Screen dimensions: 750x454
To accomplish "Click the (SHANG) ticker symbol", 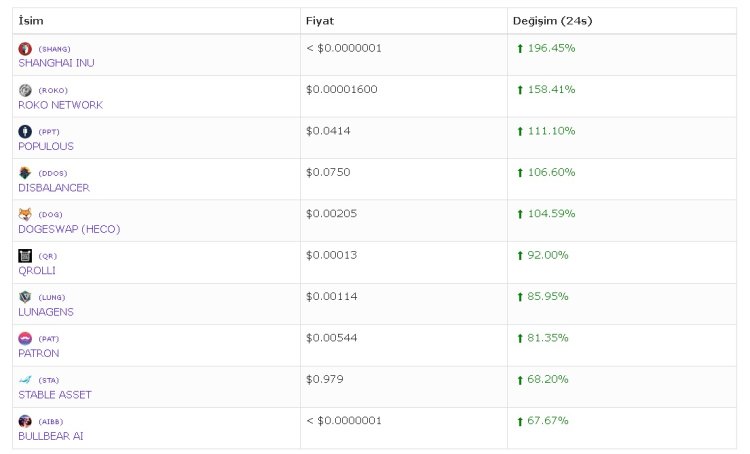I will click(55, 49).
